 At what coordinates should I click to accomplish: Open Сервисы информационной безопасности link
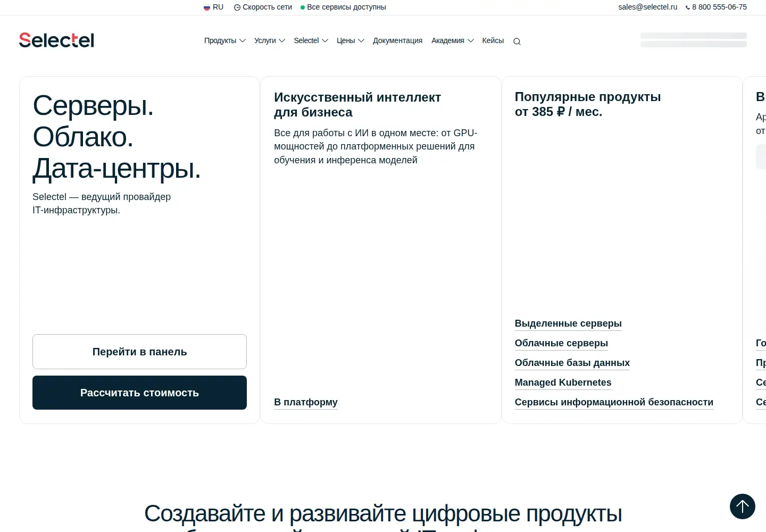click(614, 402)
